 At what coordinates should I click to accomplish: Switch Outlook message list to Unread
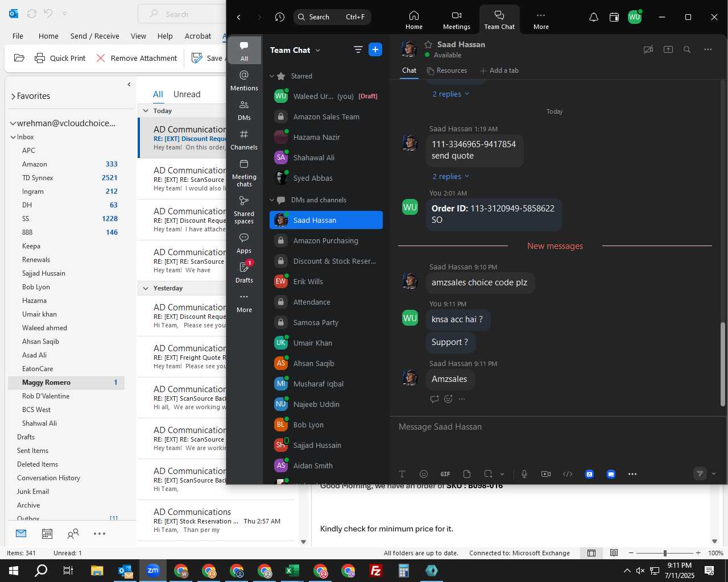[x=187, y=94]
